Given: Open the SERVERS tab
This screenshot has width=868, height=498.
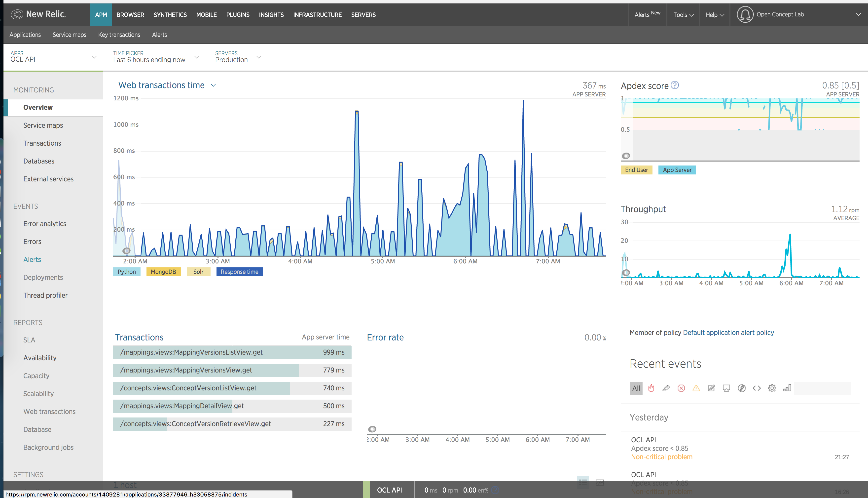Looking at the screenshot, I should 363,15.
